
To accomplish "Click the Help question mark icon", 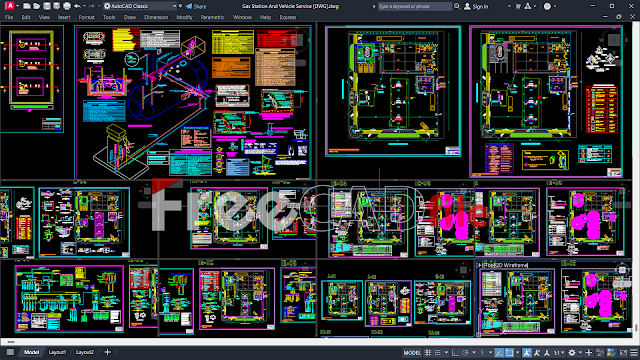I will (547, 6).
